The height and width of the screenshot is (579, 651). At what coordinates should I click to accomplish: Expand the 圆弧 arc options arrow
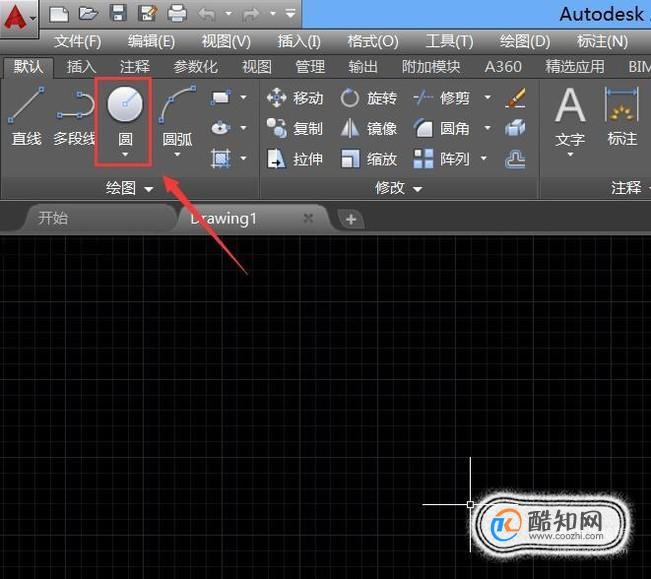pyautogui.click(x=177, y=155)
